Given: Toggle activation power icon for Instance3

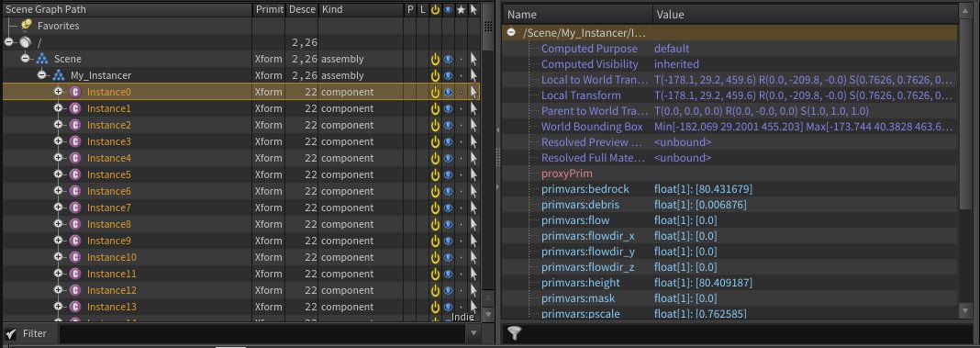Looking at the screenshot, I should tap(435, 141).
